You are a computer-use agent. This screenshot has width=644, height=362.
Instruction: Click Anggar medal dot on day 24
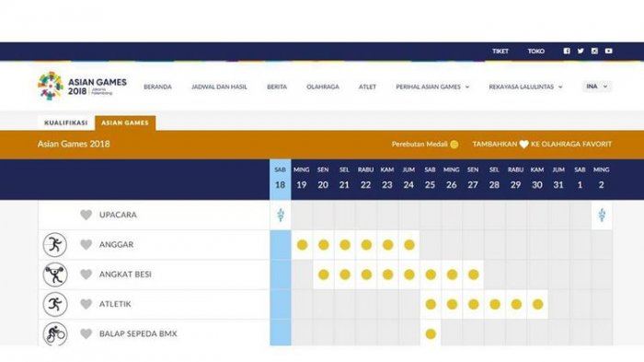pyautogui.click(x=409, y=245)
